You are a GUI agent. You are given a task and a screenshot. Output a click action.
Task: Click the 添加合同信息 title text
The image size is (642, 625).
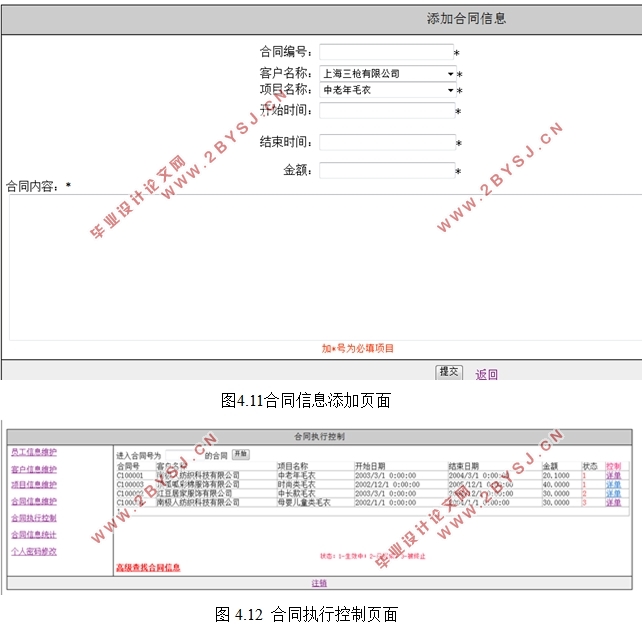pyautogui.click(x=466, y=18)
